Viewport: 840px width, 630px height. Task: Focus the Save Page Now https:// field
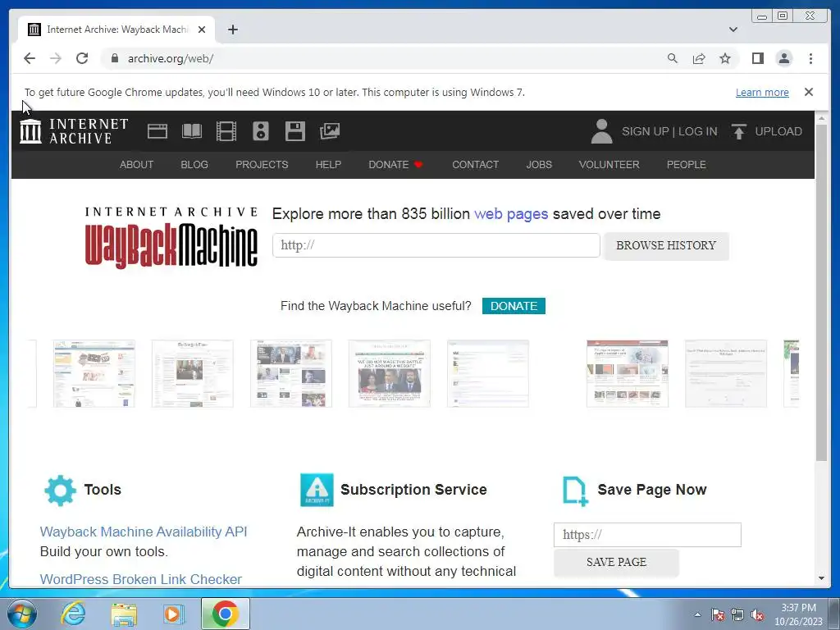(647, 535)
